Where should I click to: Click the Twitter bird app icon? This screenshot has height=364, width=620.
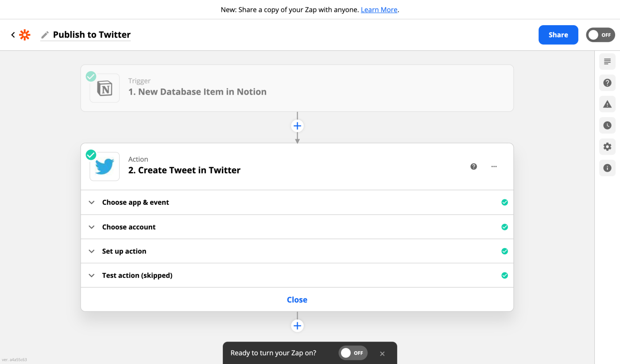coord(105,166)
